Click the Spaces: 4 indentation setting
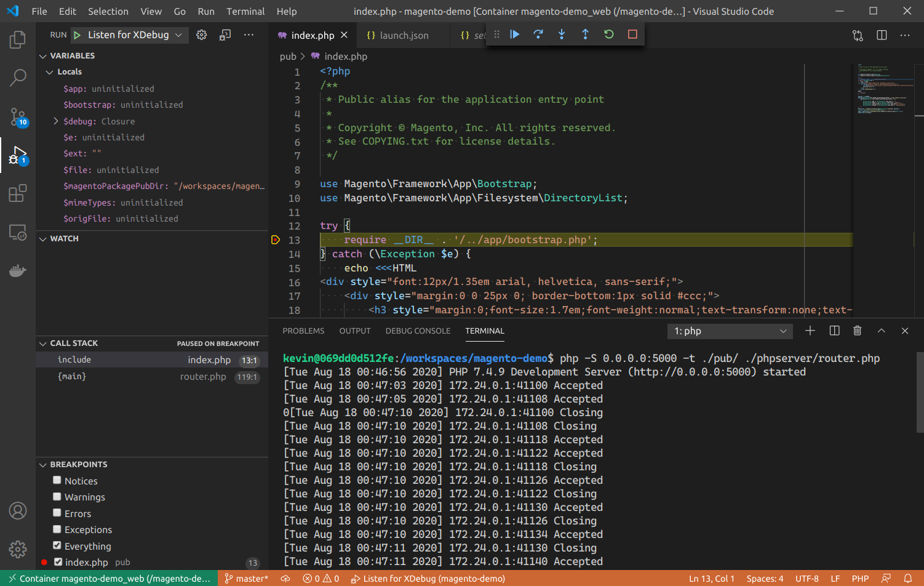924x586 pixels. (x=765, y=579)
